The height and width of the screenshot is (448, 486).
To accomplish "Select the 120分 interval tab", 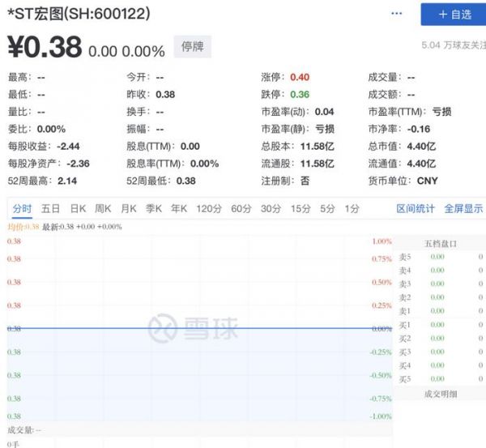I will pyautogui.click(x=209, y=209).
